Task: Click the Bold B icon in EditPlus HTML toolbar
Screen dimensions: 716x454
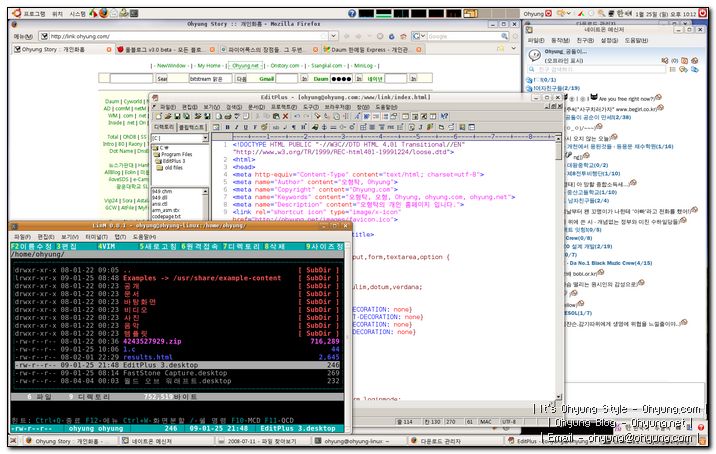Action: tap(227, 127)
